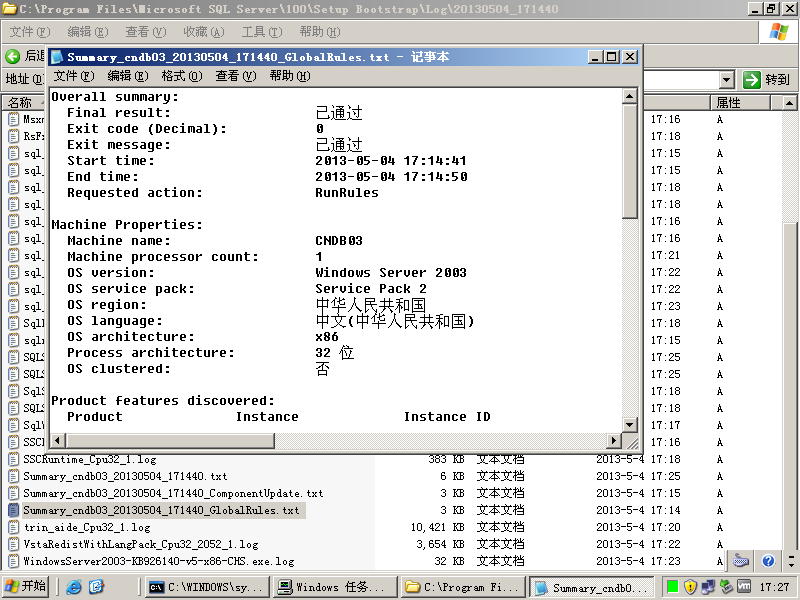Open the VMware Tools tray icon
Image resolution: width=800 pixels, height=600 pixels.
(743, 587)
